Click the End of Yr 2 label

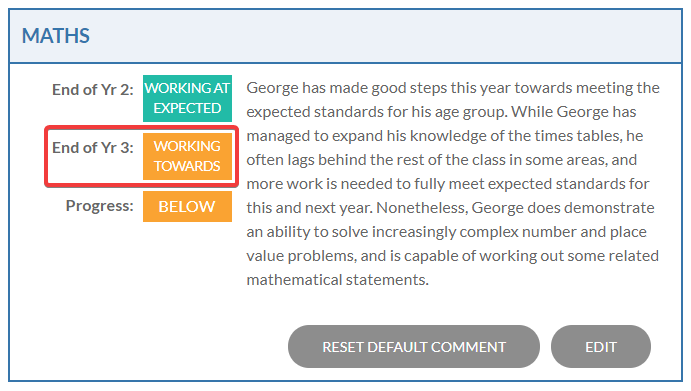93,89
